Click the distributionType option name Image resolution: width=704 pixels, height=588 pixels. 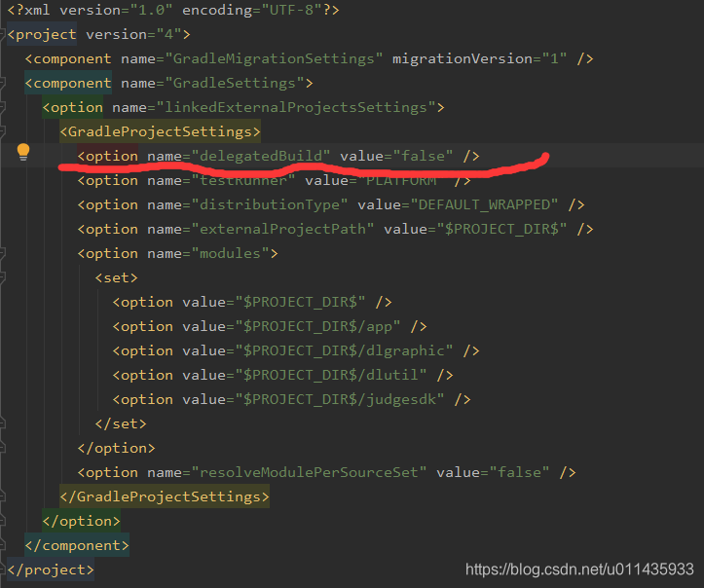tap(270, 204)
